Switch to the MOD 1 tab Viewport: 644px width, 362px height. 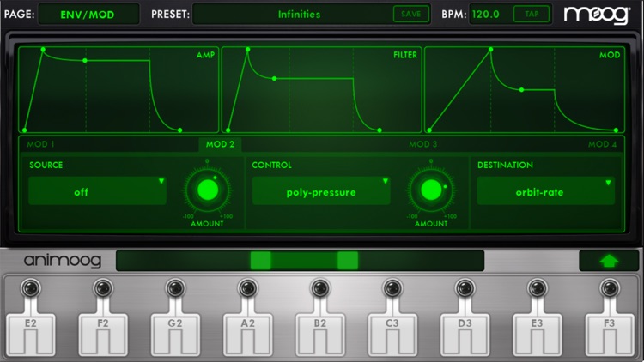click(40, 144)
